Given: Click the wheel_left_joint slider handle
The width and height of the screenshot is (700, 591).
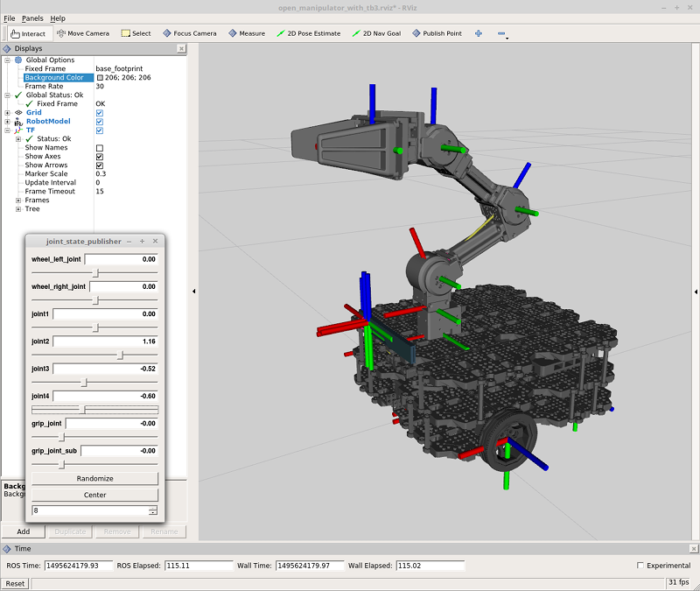Looking at the screenshot, I should coord(95,273).
